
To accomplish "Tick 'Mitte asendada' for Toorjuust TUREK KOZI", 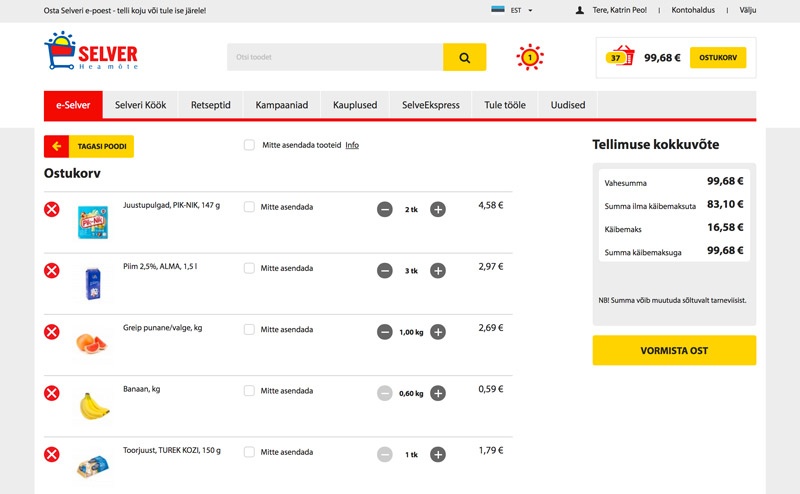I will click(x=249, y=451).
